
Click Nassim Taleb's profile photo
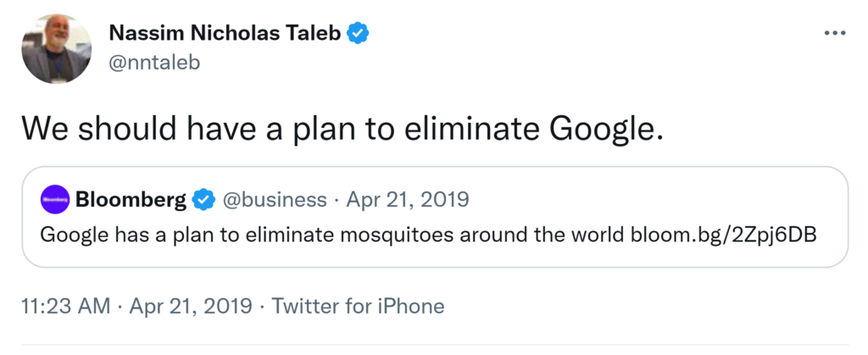tap(57, 49)
